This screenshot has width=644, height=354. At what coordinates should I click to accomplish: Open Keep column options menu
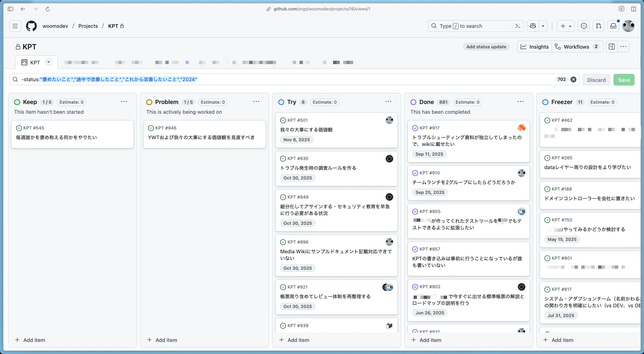pos(124,102)
